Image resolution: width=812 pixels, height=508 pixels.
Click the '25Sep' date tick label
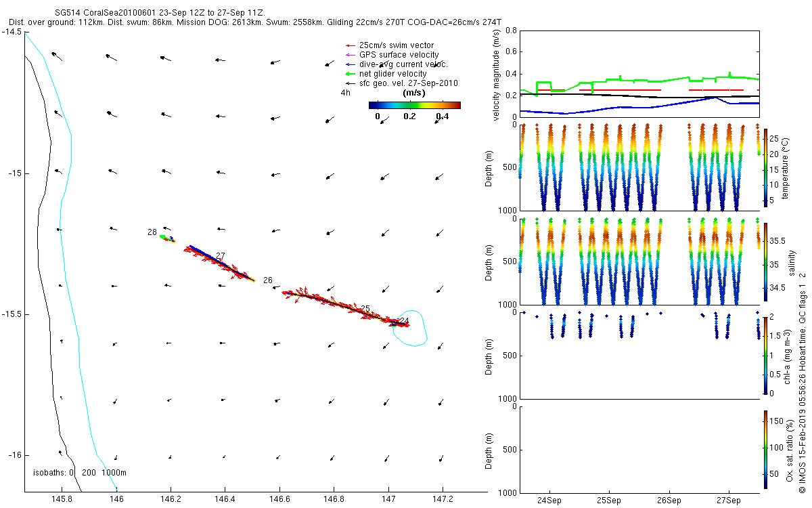(x=609, y=501)
